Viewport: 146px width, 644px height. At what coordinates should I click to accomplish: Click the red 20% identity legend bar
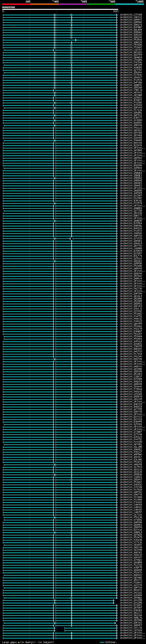16,4
